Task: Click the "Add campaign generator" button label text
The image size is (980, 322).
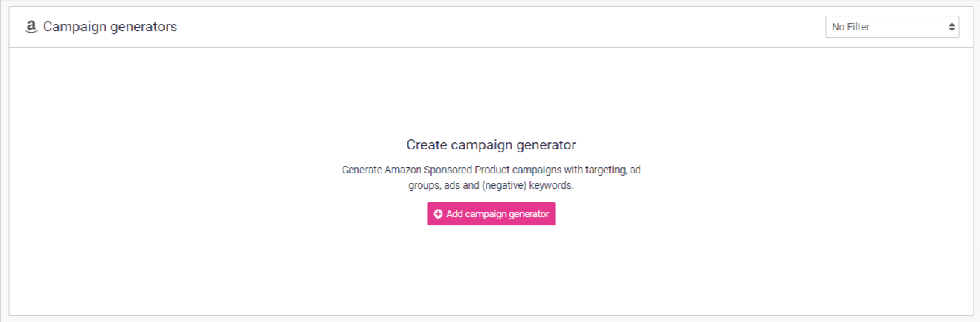Action: click(497, 214)
